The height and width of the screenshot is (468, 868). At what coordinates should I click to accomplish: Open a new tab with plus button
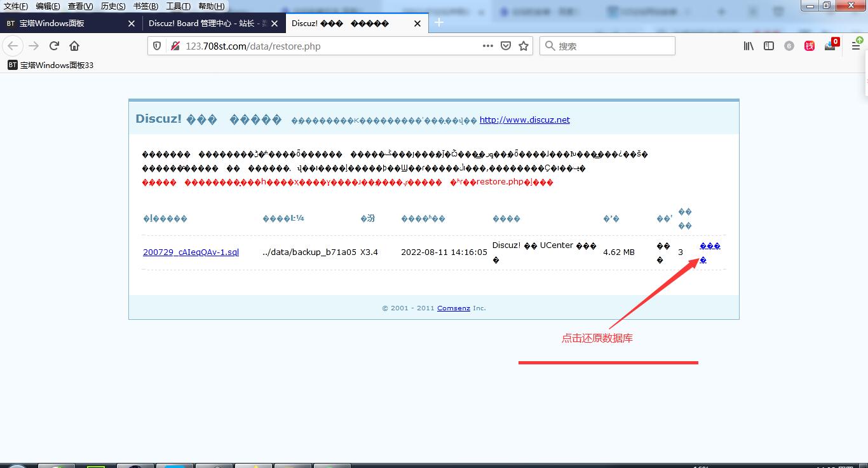[438, 23]
